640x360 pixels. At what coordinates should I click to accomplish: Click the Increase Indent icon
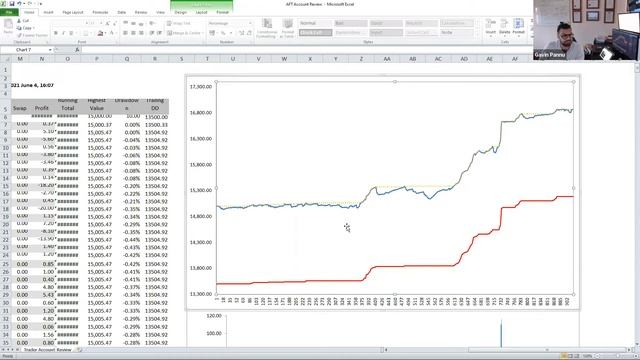pyautogui.click(x=159, y=33)
